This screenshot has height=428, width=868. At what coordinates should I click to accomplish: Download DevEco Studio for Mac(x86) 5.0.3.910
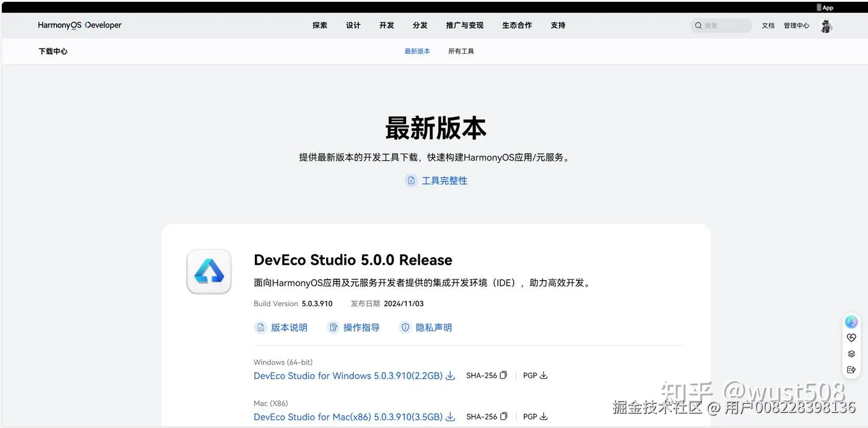[x=348, y=417]
